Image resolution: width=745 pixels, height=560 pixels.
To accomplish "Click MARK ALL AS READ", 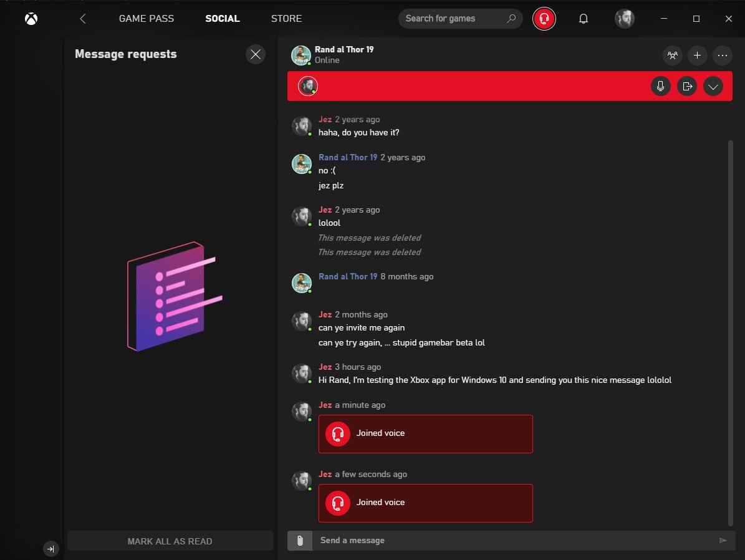I will click(170, 541).
